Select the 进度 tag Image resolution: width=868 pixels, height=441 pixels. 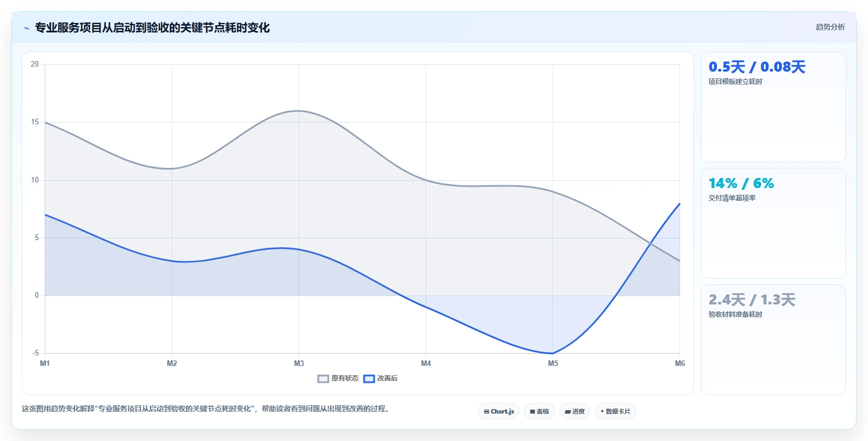coord(574,411)
